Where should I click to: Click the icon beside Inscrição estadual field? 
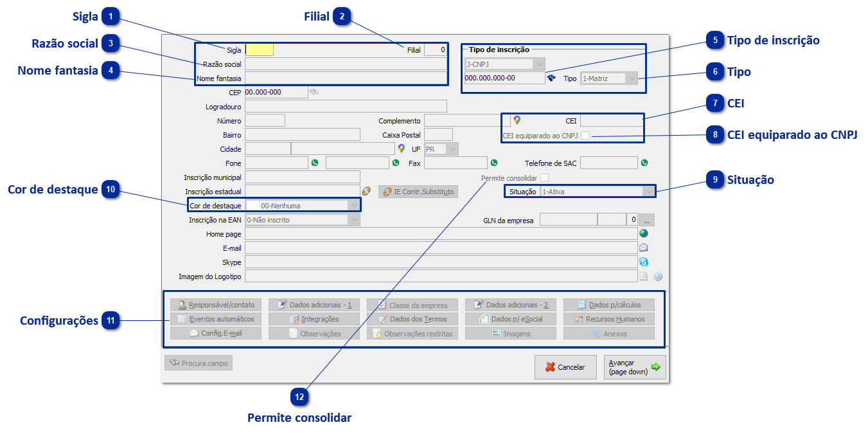click(367, 192)
